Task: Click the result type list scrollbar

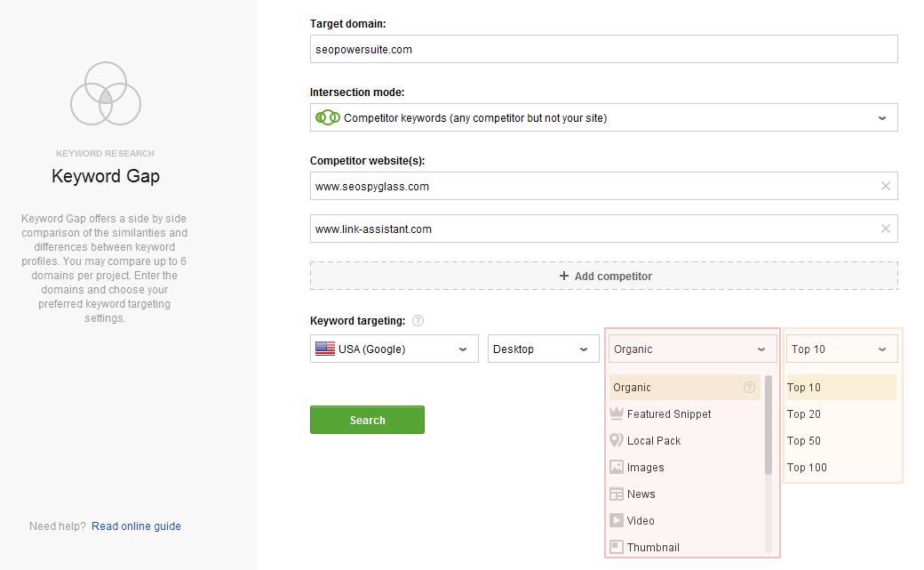Action: point(768,425)
